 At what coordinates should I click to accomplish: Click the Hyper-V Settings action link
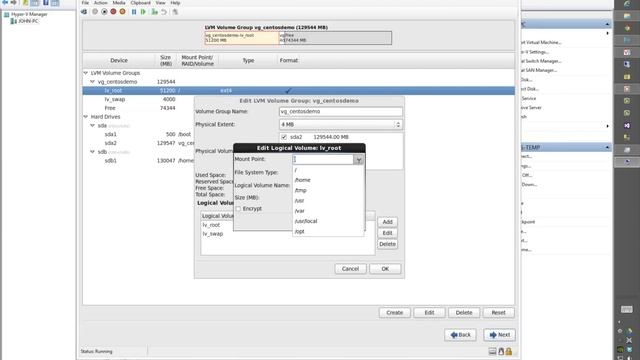pyautogui.click(x=536, y=52)
